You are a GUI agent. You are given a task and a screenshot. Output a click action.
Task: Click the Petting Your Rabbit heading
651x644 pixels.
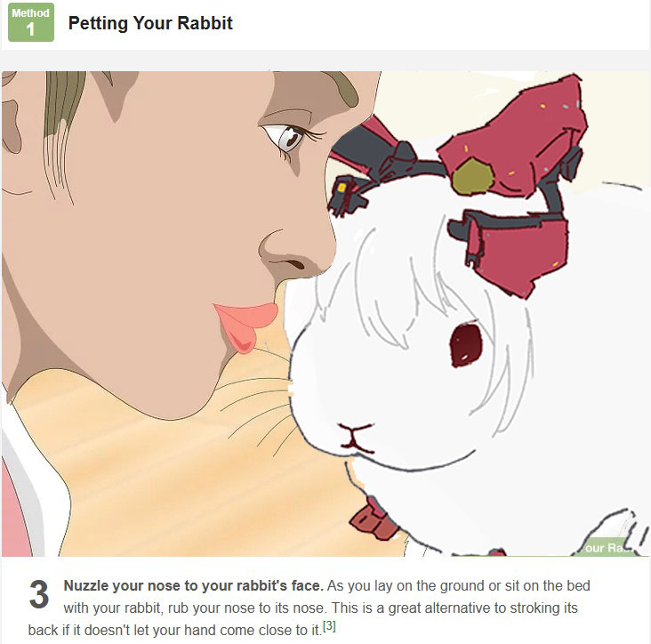(150, 23)
